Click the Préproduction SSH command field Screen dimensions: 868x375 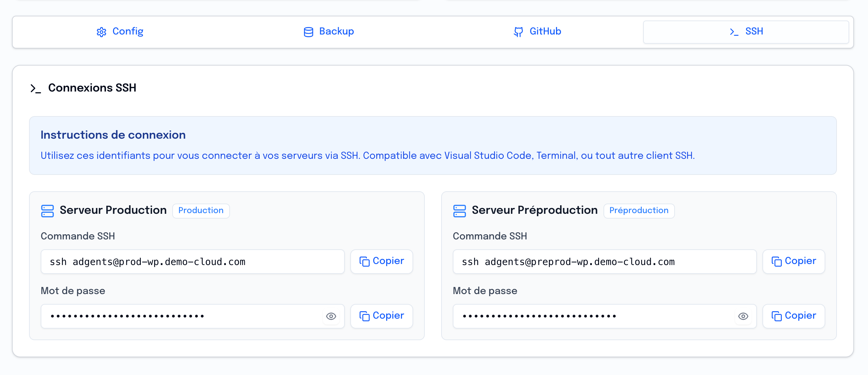coord(604,262)
